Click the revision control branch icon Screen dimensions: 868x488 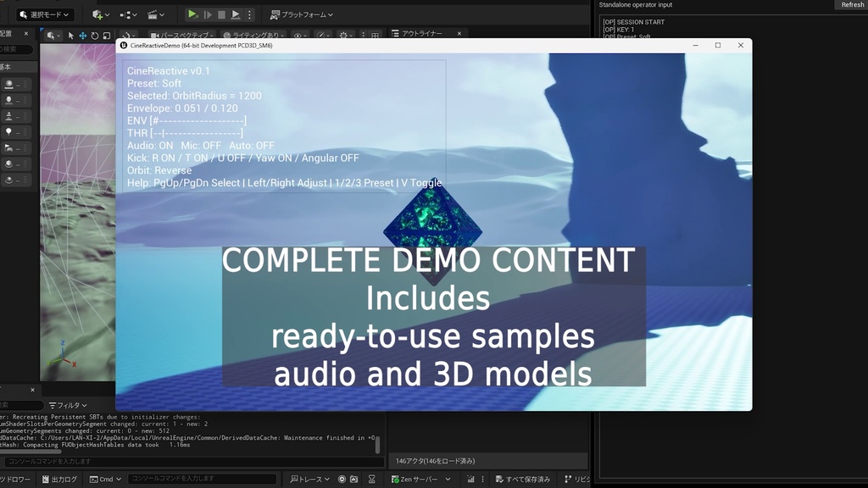coord(568,480)
